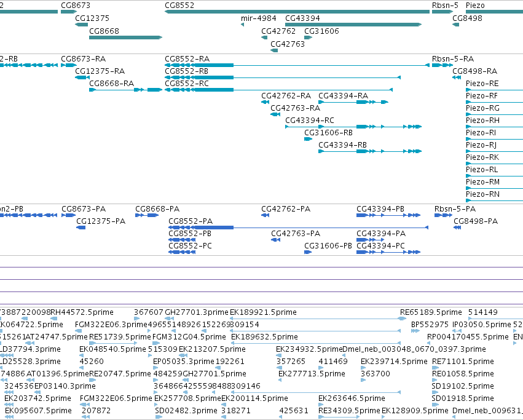Click the CG8498 gene label
This screenshot has height=420, width=523.
pos(467,18)
